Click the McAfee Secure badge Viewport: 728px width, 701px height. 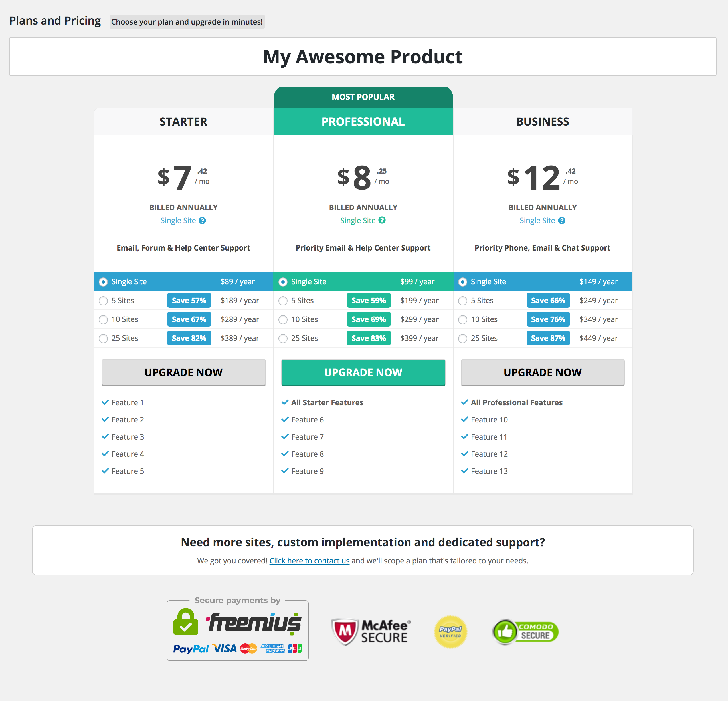(x=370, y=631)
